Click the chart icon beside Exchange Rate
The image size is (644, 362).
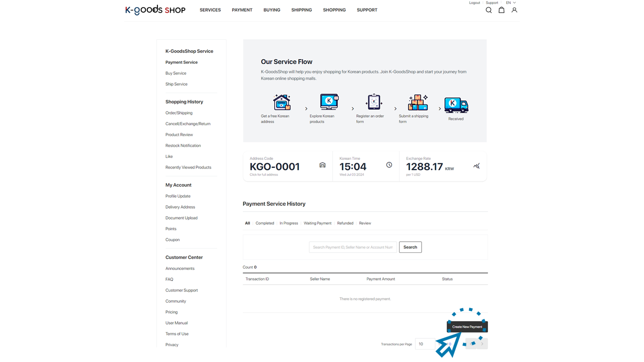(x=476, y=166)
